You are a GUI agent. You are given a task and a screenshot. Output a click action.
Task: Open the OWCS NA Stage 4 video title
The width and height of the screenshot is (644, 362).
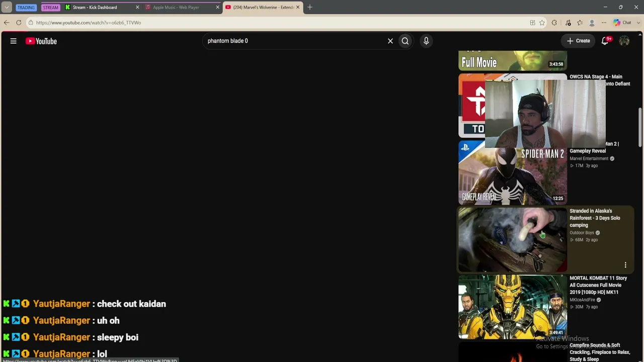(x=600, y=80)
